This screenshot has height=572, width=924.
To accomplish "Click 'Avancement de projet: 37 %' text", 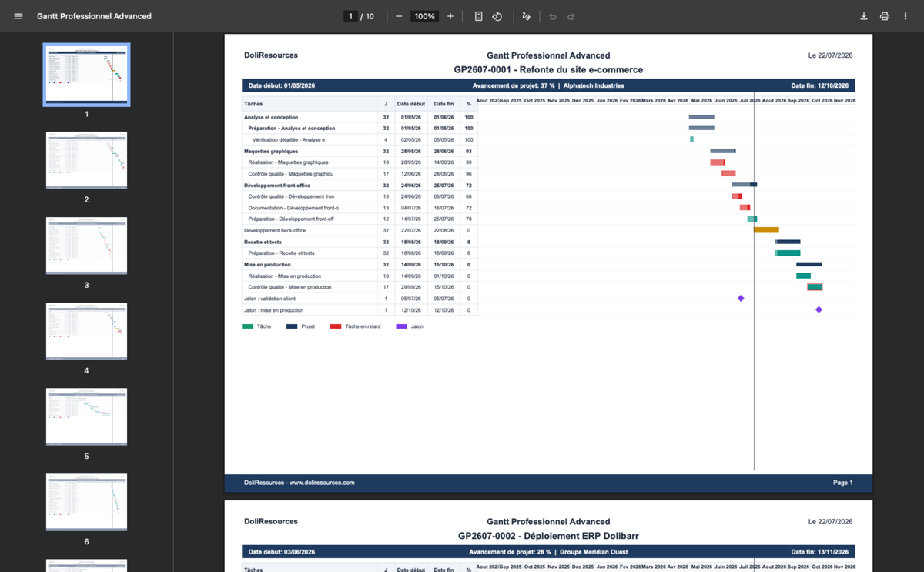I will 514,86.
